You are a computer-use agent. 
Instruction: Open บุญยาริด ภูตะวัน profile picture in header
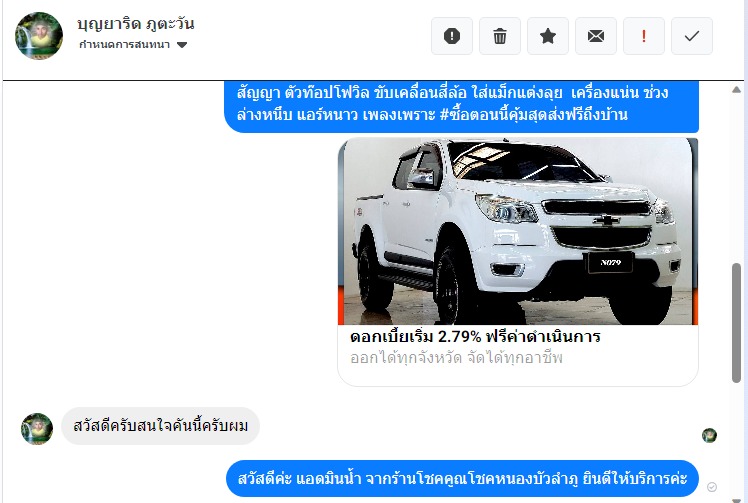point(39,36)
